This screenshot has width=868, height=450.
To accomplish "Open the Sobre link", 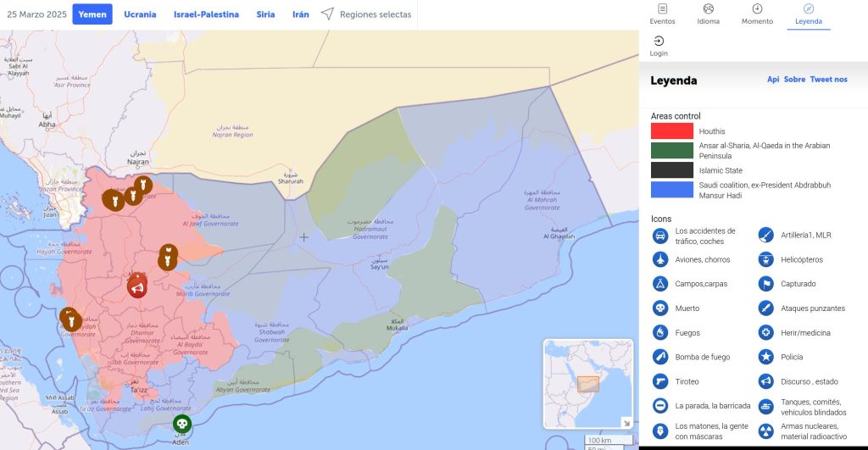I will point(794,79).
